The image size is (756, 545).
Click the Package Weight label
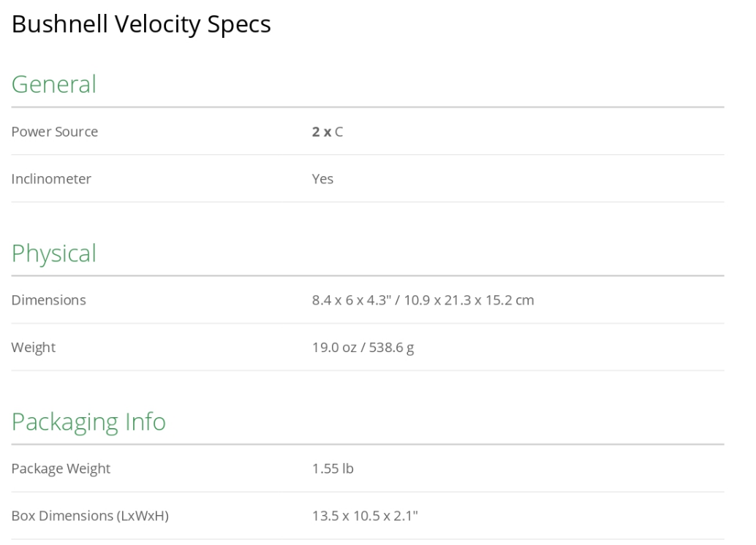tap(61, 469)
